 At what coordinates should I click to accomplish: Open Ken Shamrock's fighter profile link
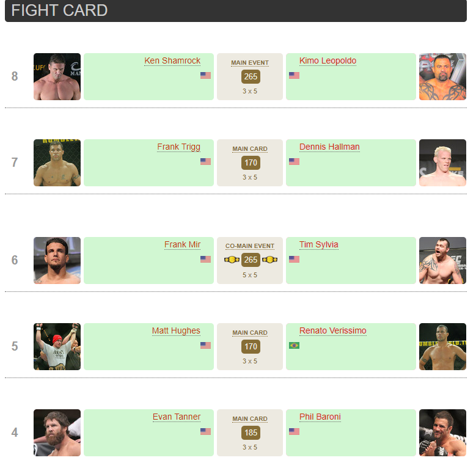172,61
